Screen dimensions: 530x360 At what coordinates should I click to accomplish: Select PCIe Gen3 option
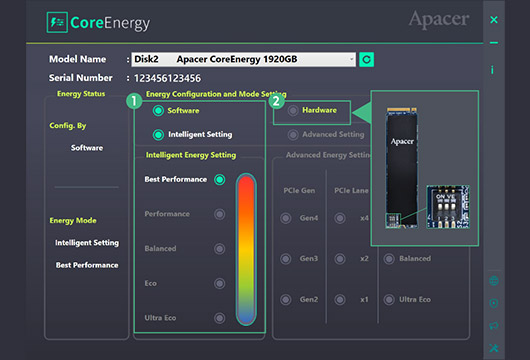[286, 259]
